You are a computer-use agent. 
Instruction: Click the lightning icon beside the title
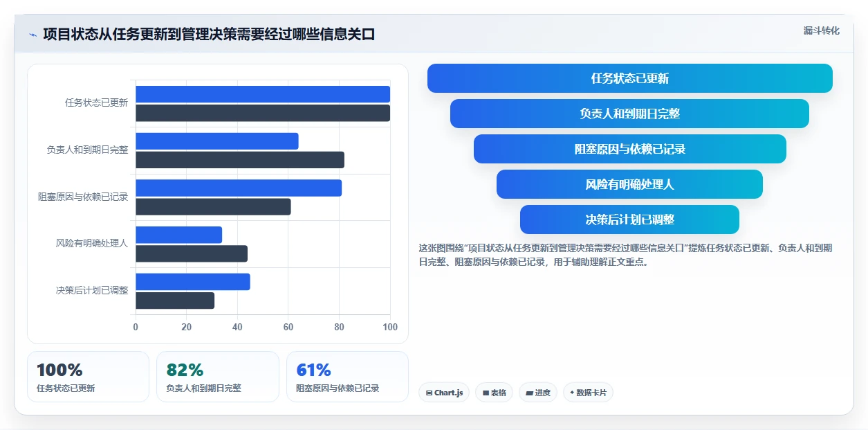[33, 35]
